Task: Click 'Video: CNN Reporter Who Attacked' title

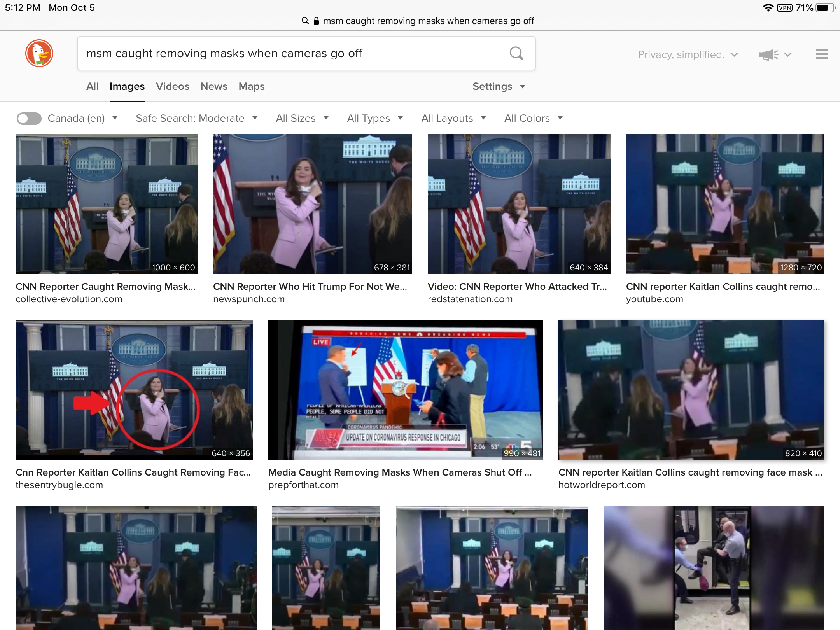Action: (517, 287)
